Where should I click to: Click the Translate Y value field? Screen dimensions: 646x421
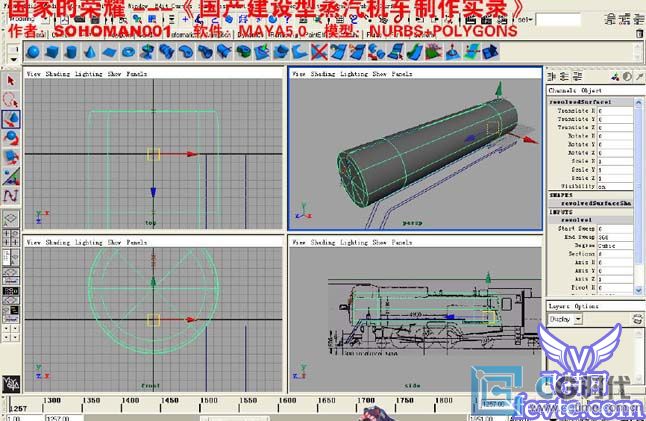pyautogui.click(x=615, y=119)
